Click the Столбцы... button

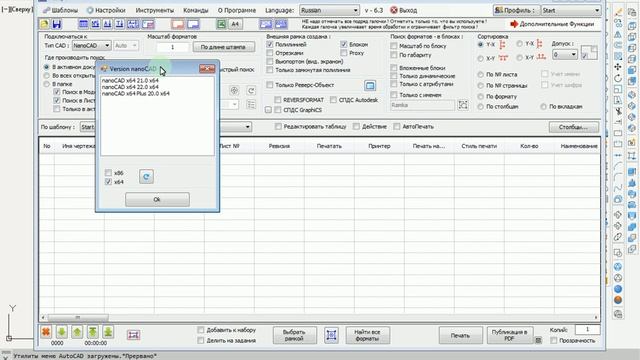click(x=573, y=127)
